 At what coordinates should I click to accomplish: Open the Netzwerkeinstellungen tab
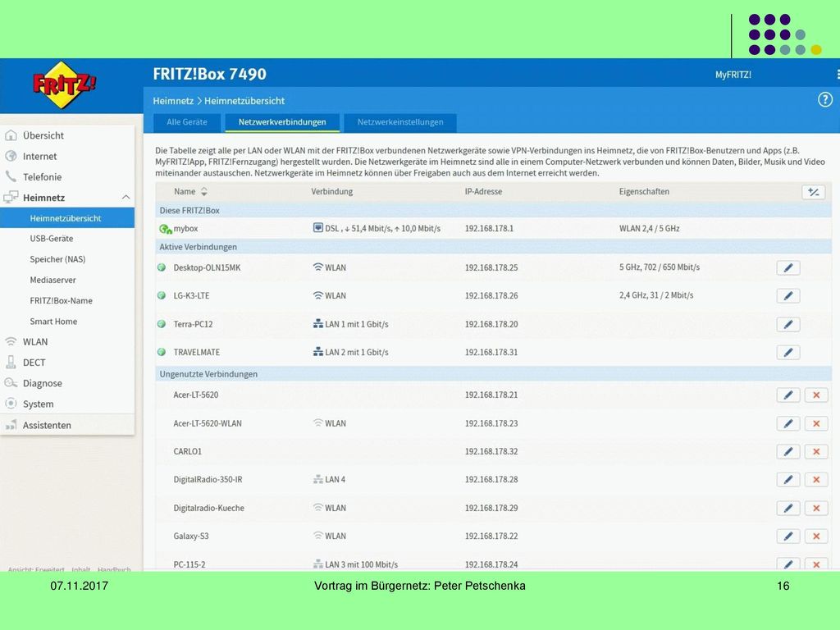(x=400, y=122)
